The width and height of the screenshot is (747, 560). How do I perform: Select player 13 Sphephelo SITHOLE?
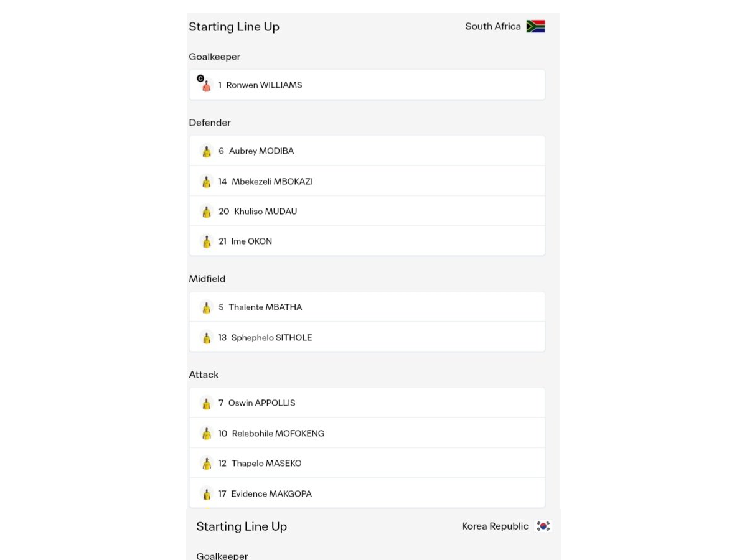pyautogui.click(x=367, y=337)
